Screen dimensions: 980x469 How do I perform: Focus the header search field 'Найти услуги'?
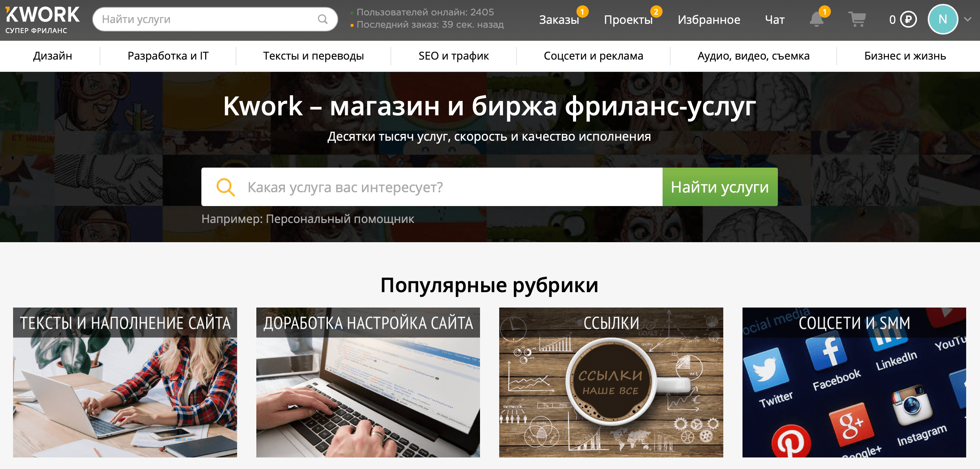(215, 19)
